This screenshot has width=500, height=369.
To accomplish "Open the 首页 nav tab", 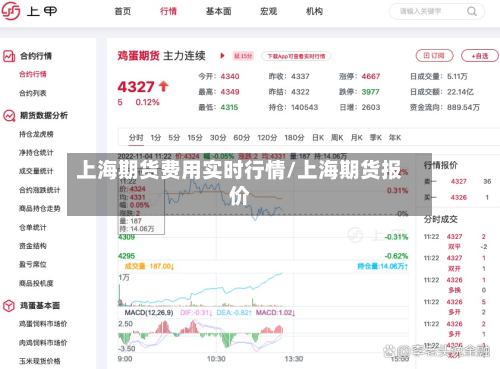I will tap(123, 11).
